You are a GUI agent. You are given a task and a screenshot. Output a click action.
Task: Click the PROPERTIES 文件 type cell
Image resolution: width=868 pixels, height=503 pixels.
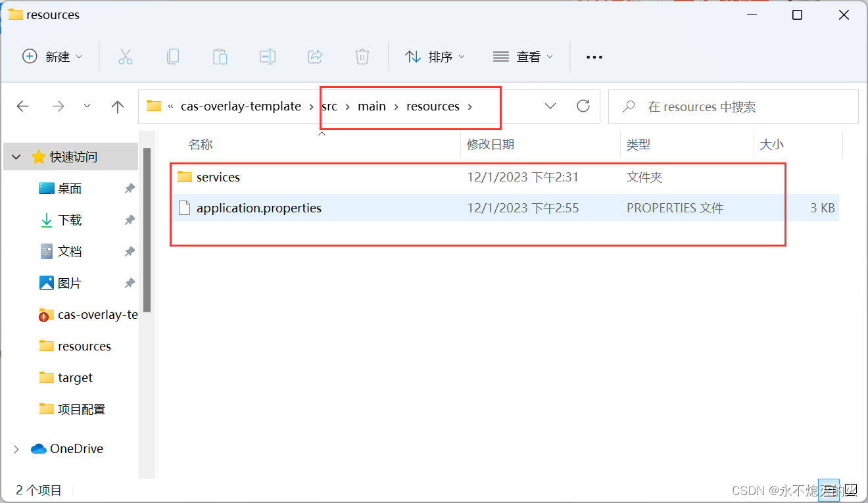tap(675, 208)
